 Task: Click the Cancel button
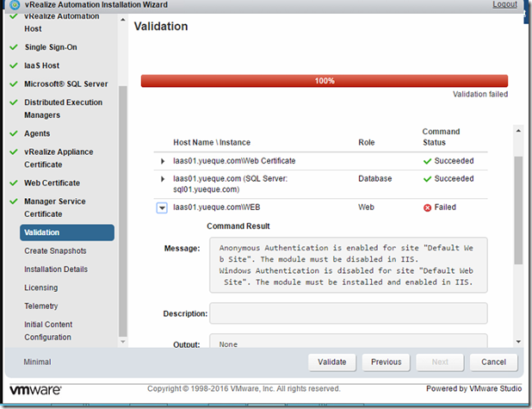493,363
